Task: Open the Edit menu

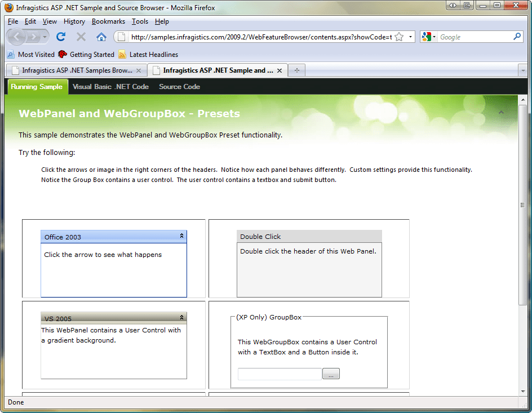Action: (30, 21)
